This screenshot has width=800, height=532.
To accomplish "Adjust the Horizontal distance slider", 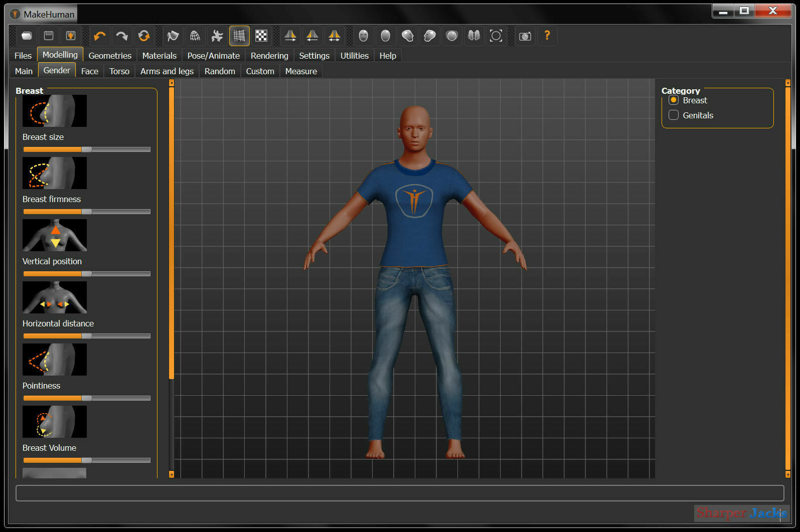I will click(87, 336).
